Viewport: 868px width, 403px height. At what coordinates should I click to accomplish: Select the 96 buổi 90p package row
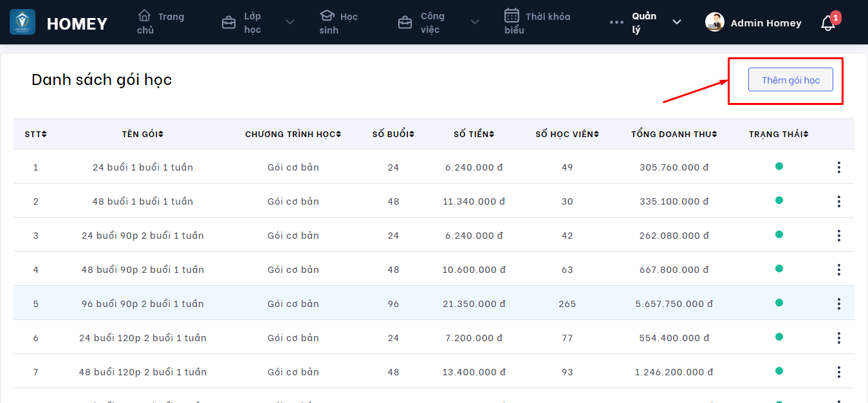coord(142,304)
